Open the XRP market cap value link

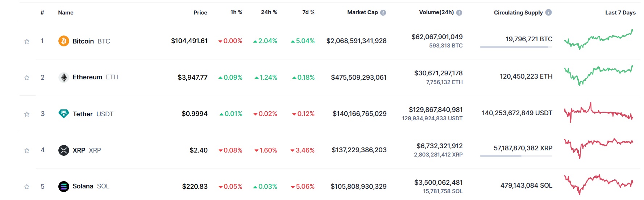click(x=359, y=150)
